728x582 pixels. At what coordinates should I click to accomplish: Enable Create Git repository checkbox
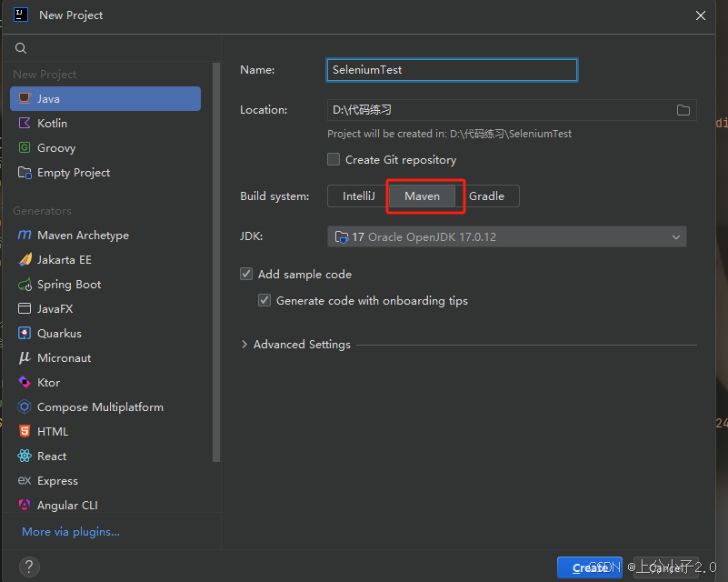(x=334, y=159)
